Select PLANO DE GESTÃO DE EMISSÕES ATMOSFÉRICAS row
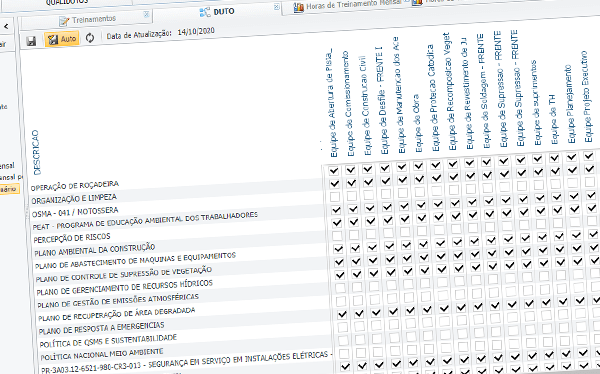Screen dimensions: 600x374 point(118,301)
